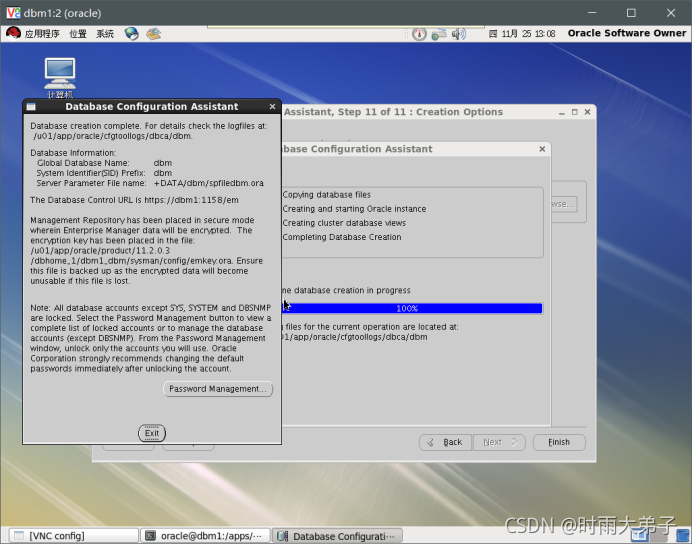Click 'Creating cluster database views' step

(x=344, y=223)
